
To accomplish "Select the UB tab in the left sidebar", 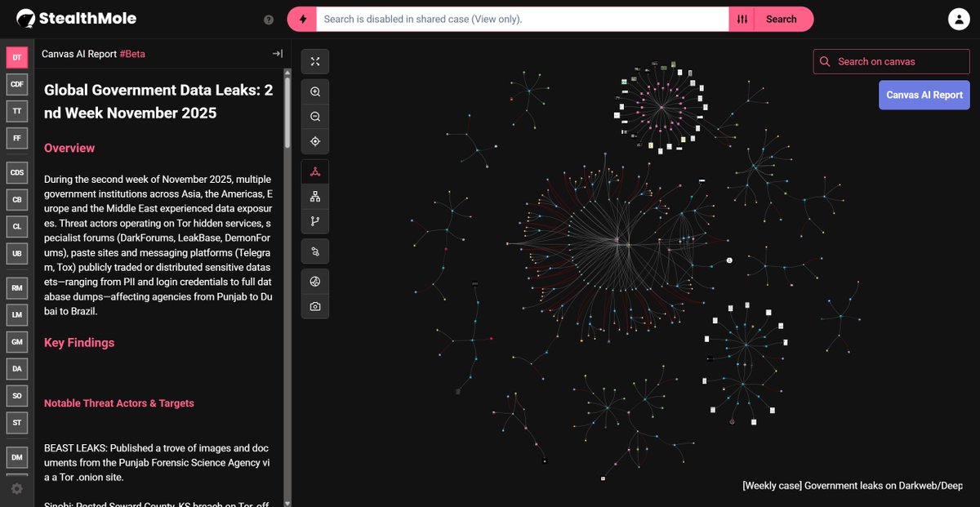I will click(16, 253).
